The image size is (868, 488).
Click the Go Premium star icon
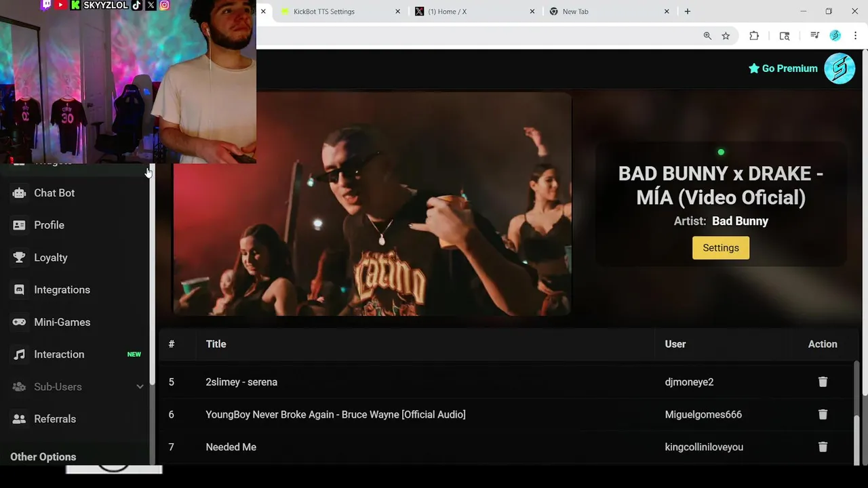(x=753, y=68)
